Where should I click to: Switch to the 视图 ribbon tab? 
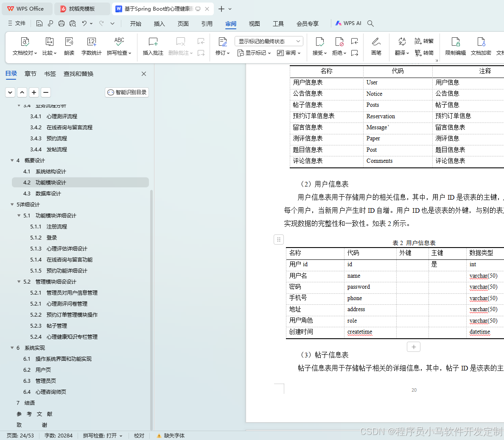point(254,24)
